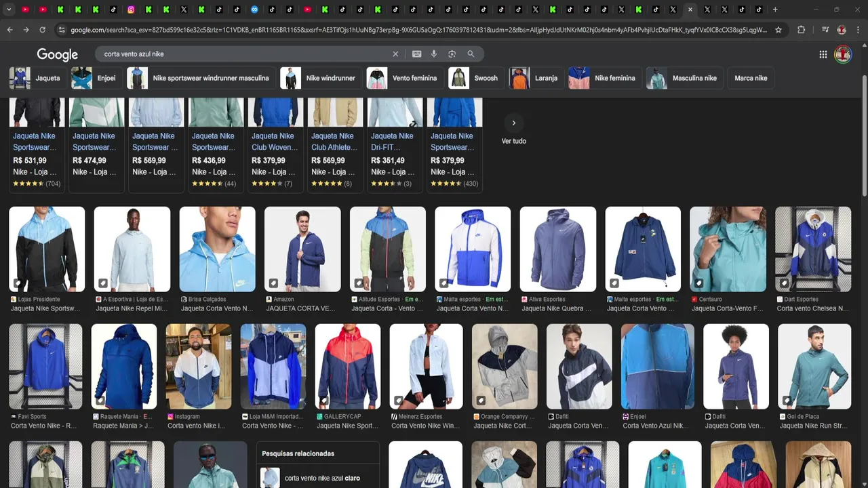This screenshot has width=868, height=488.
Task: Open the Enjoei Corta Vento Azul image
Action: (x=658, y=366)
